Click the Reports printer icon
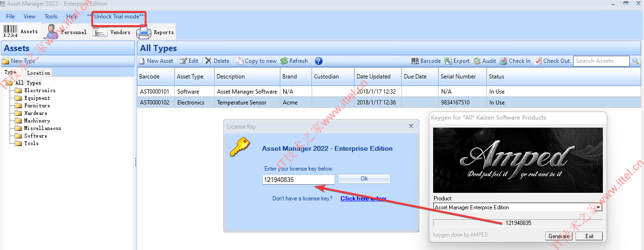 144,32
